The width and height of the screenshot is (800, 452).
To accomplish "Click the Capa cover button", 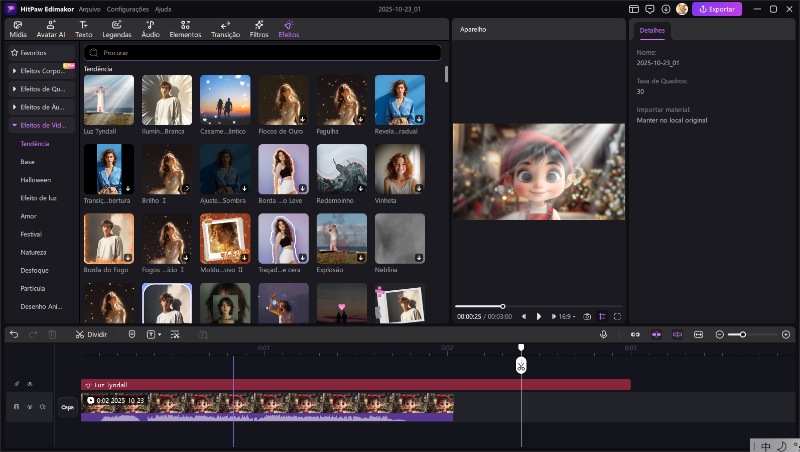I will pos(68,407).
